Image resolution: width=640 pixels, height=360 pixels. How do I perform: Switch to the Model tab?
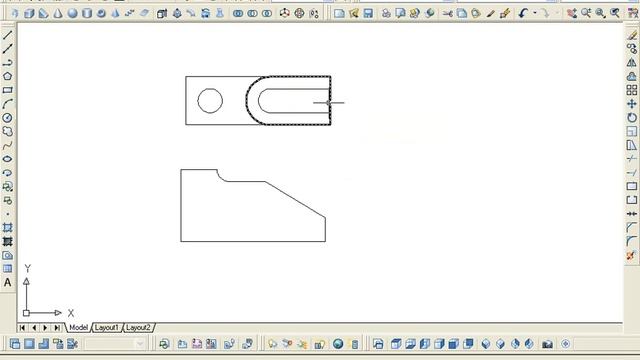coord(78,327)
